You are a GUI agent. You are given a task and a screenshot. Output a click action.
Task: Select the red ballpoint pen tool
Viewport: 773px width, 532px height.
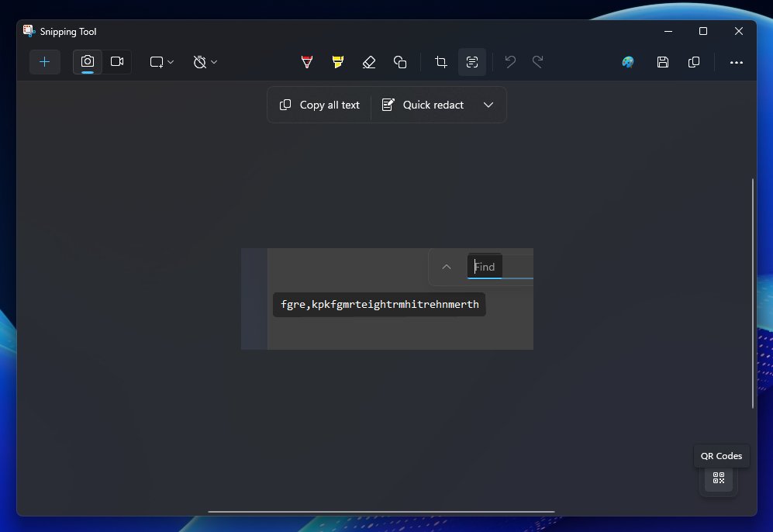point(306,62)
